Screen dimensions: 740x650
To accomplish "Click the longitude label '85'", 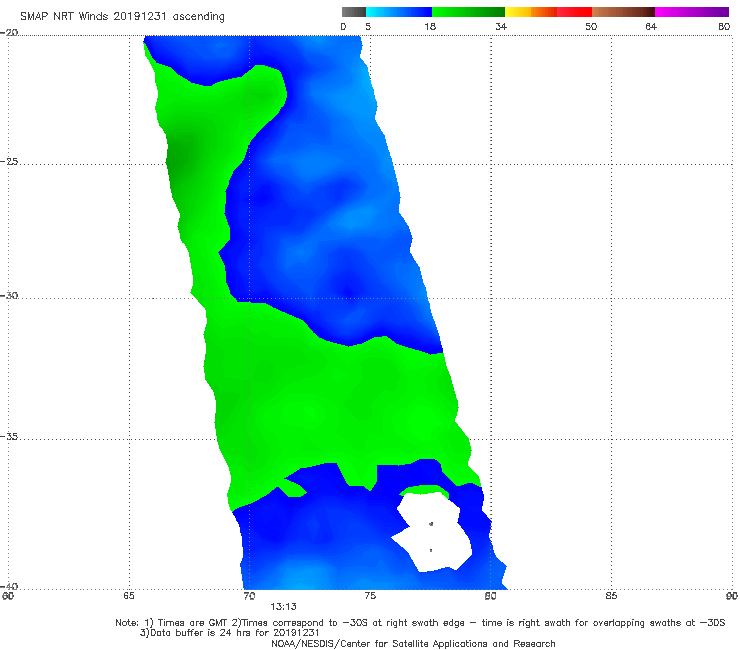I will (611, 596).
